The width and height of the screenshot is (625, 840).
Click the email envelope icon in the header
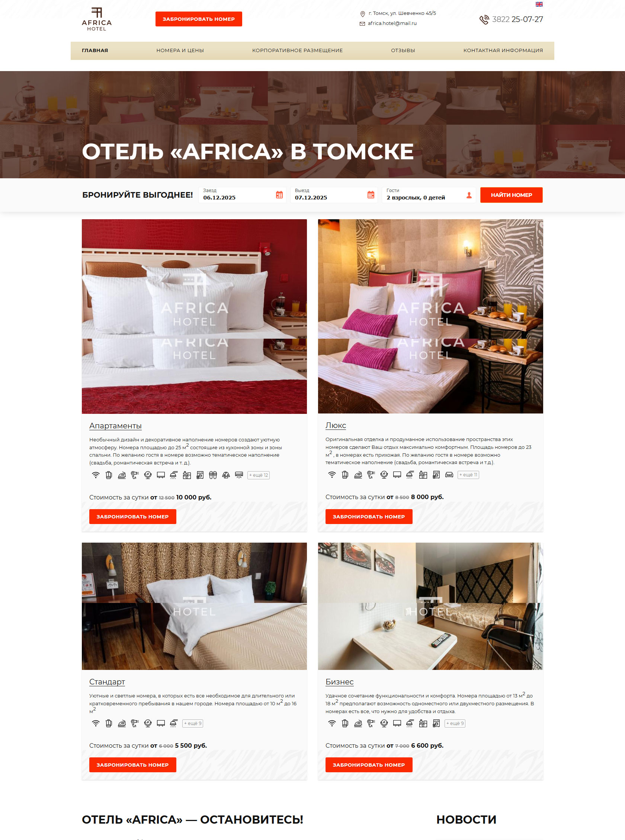point(362,23)
